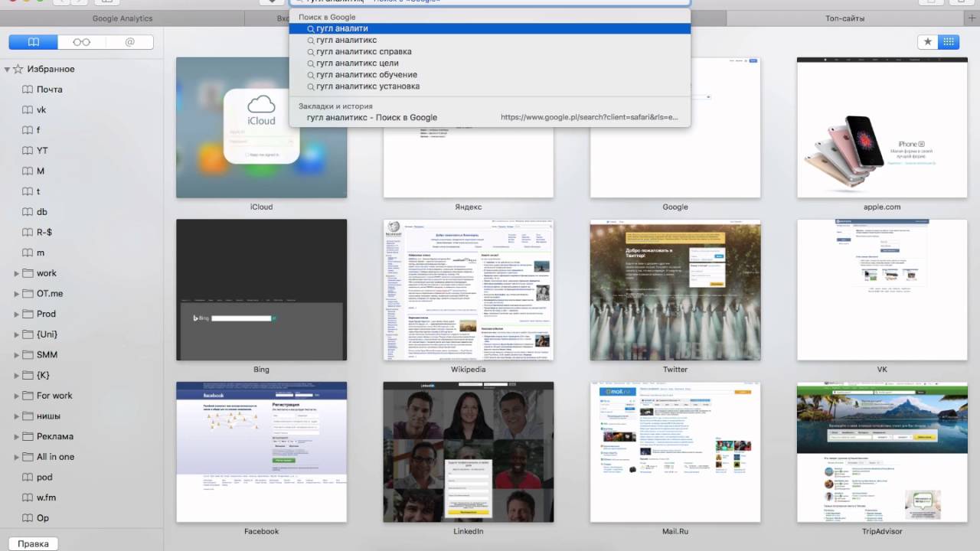Expand the {K} folder

pos(17,375)
